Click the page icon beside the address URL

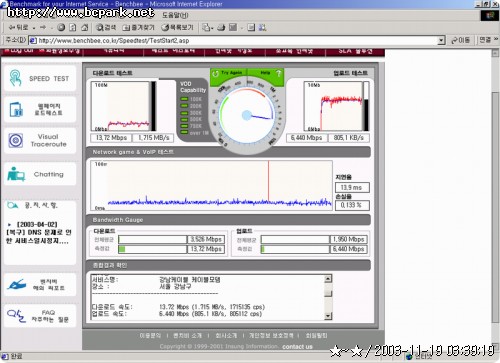coord(33,40)
